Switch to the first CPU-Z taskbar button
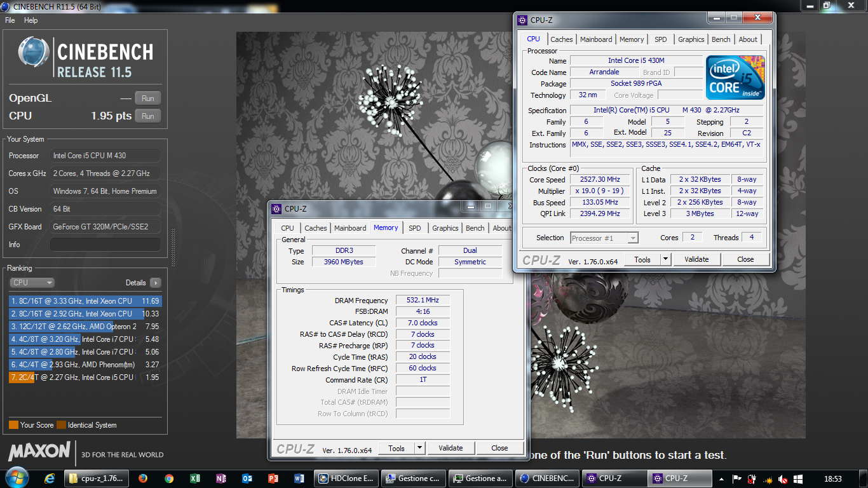The width and height of the screenshot is (868, 488). [614, 478]
